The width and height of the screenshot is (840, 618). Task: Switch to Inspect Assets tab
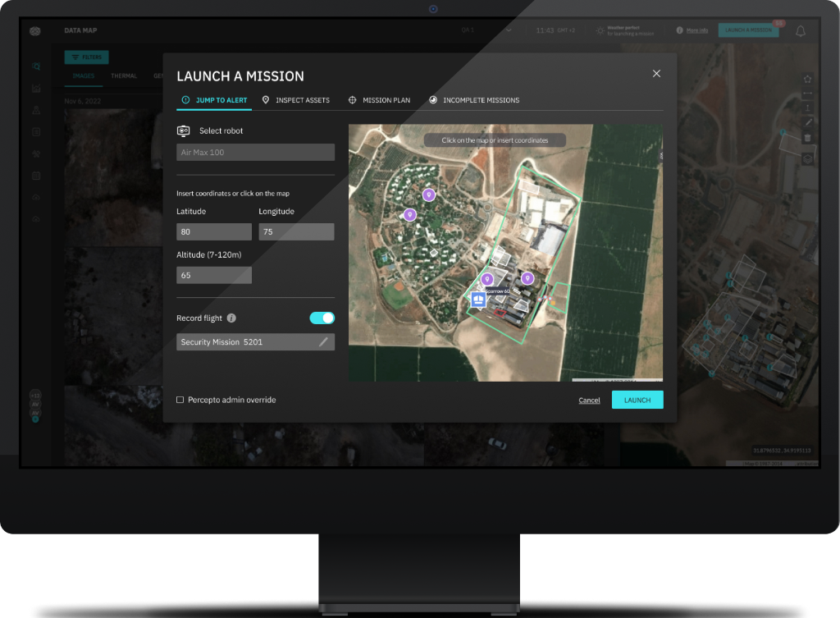point(295,100)
